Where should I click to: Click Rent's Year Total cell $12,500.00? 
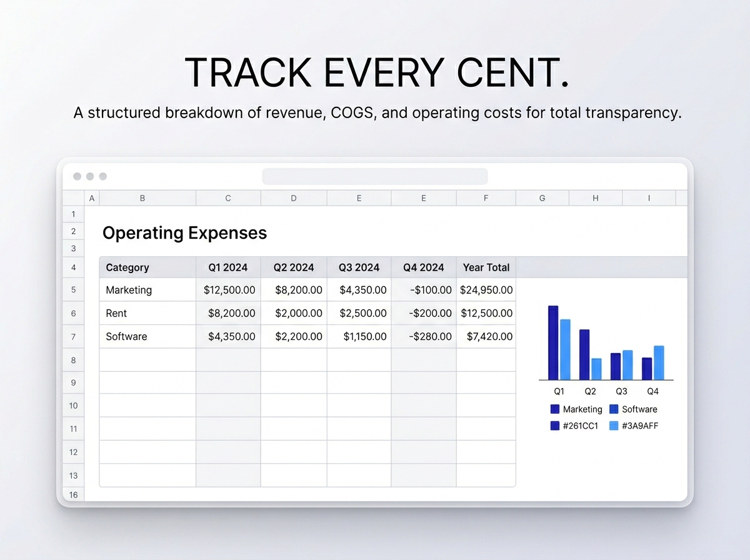click(487, 313)
